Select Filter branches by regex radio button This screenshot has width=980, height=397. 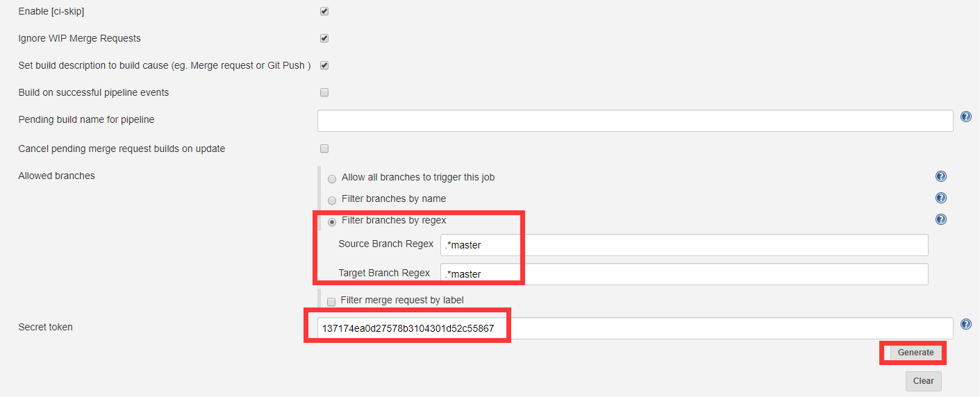pyautogui.click(x=332, y=222)
